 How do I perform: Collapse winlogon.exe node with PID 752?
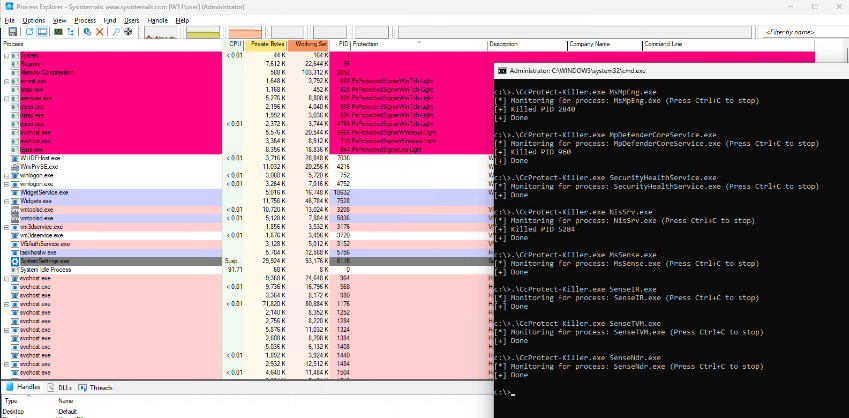point(6,175)
